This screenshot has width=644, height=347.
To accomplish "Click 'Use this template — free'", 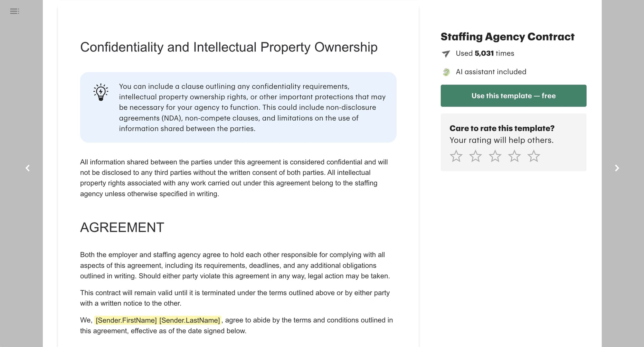I will [513, 96].
